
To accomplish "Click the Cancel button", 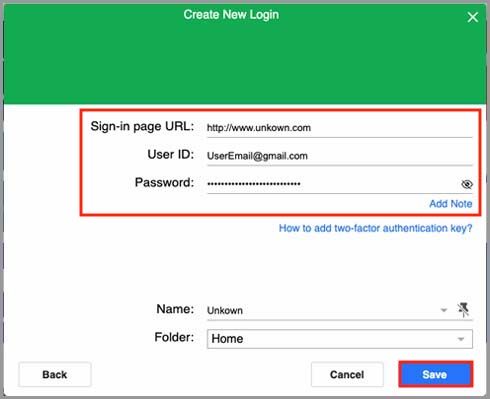I will click(347, 374).
